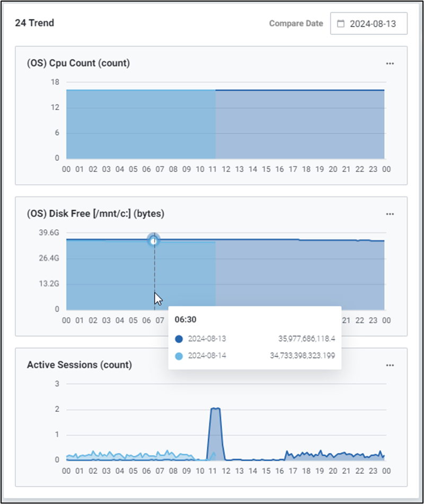Open more options for Disk Free chart
This screenshot has width=424, height=504.
(x=390, y=214)
